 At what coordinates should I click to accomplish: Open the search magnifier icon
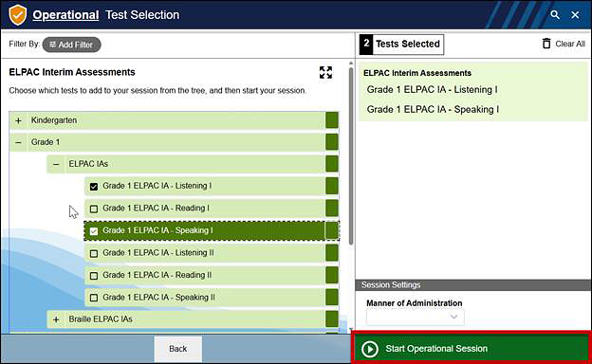click(x=555, y=15)
